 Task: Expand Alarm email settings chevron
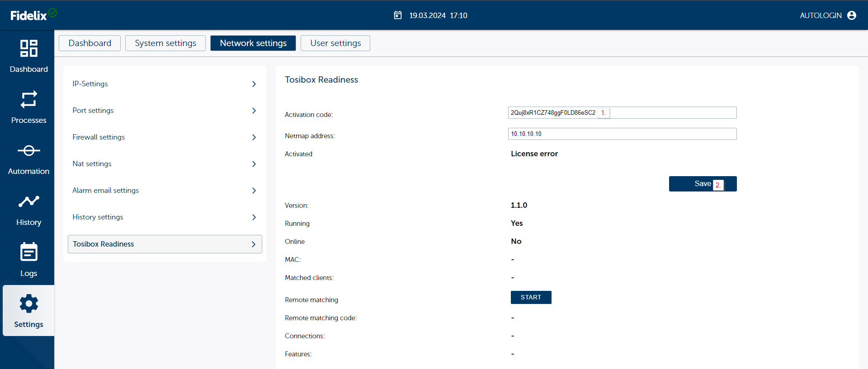(254, 191)
